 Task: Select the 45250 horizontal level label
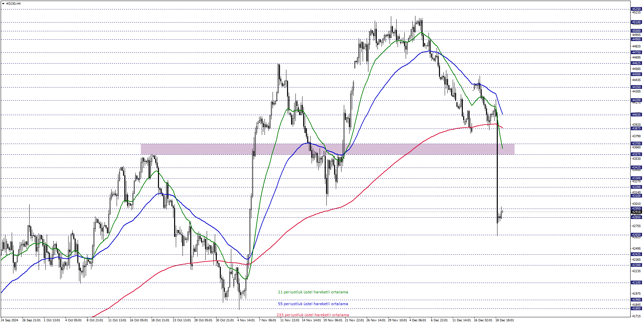coord(636,9)
